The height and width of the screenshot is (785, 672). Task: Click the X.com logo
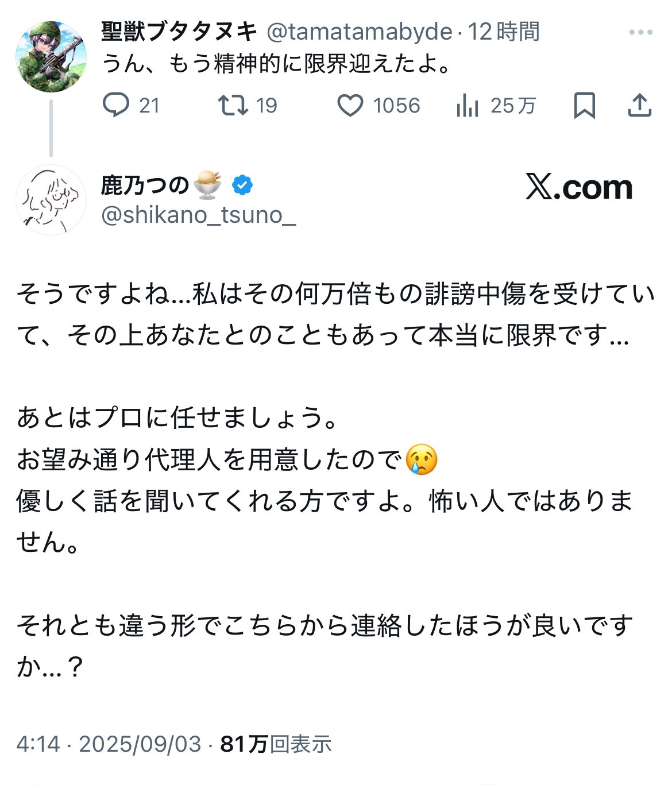(579, 187)
